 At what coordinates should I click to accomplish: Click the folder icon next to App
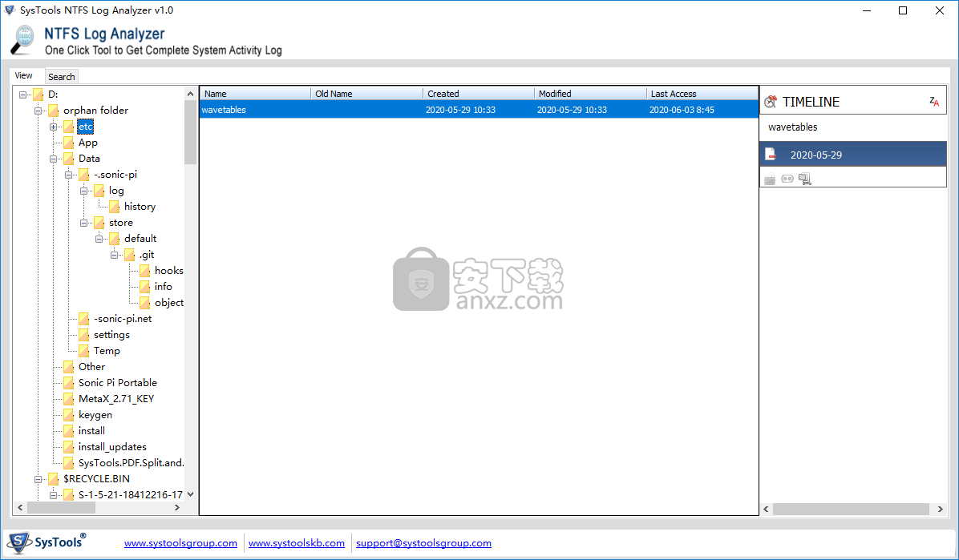pos(68,143)
